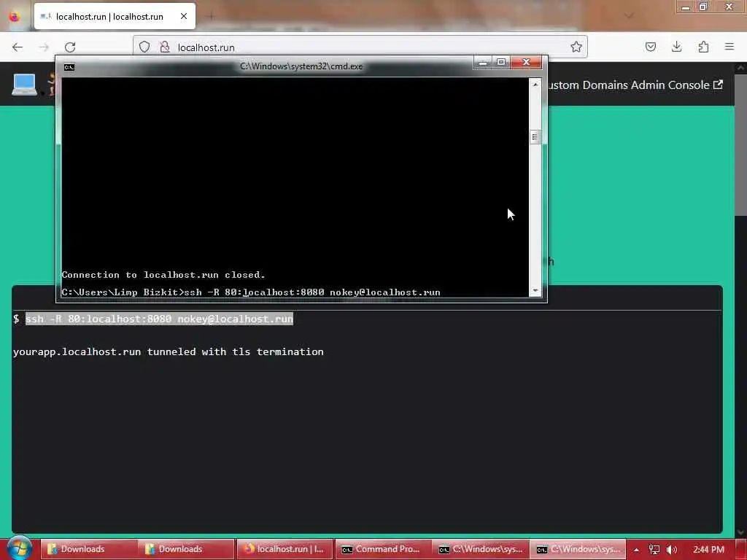
Task: Click the laptop logo on localhost.run page
Action: (24, 85)
